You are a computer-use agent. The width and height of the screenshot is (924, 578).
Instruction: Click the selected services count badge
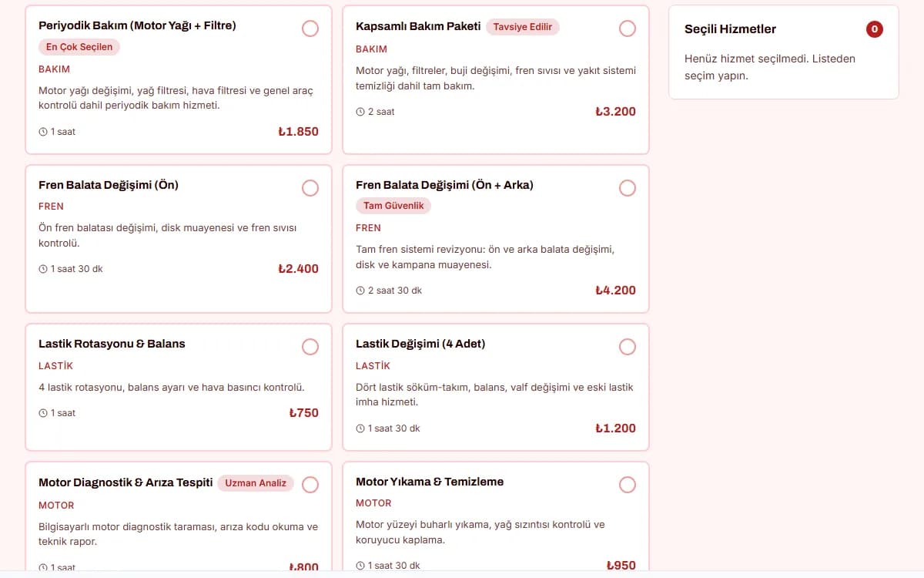click(874, 29)
